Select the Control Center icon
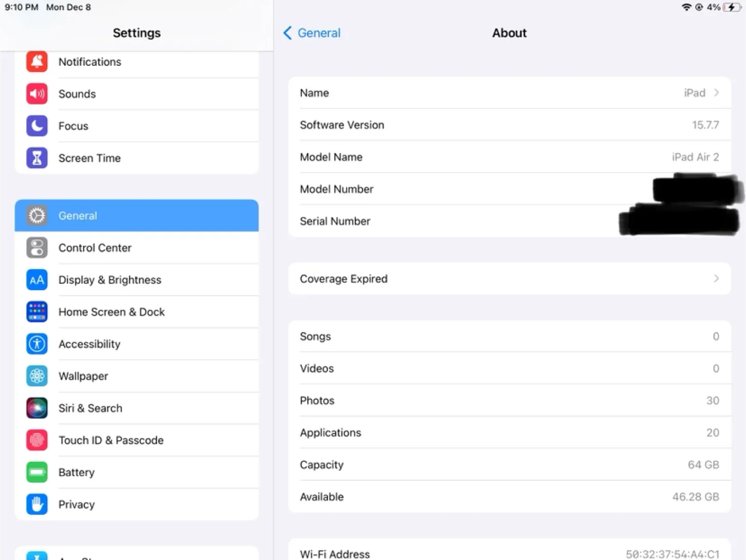The image size is (746, 560). pyautogui.click(x=36, y=248)
